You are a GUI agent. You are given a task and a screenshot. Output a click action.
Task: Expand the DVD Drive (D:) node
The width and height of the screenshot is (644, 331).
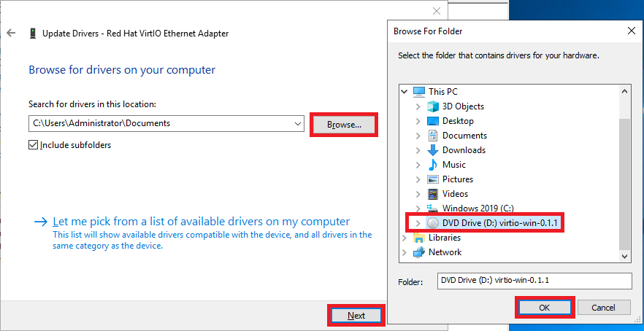click(418, 222)
